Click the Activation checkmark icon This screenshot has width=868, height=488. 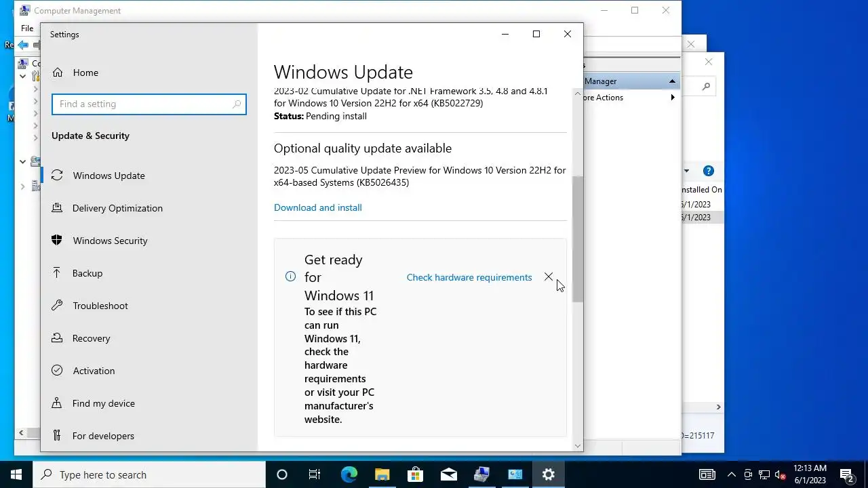(58, 371)
